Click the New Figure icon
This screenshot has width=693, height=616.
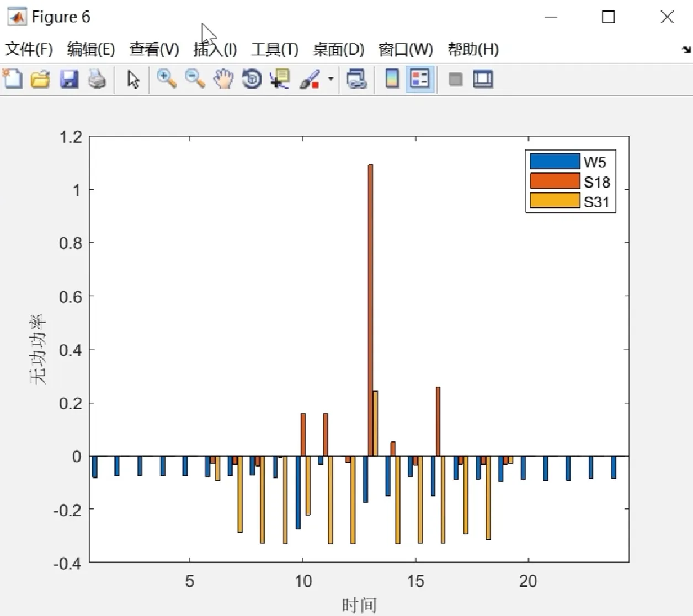click(13, 79)
